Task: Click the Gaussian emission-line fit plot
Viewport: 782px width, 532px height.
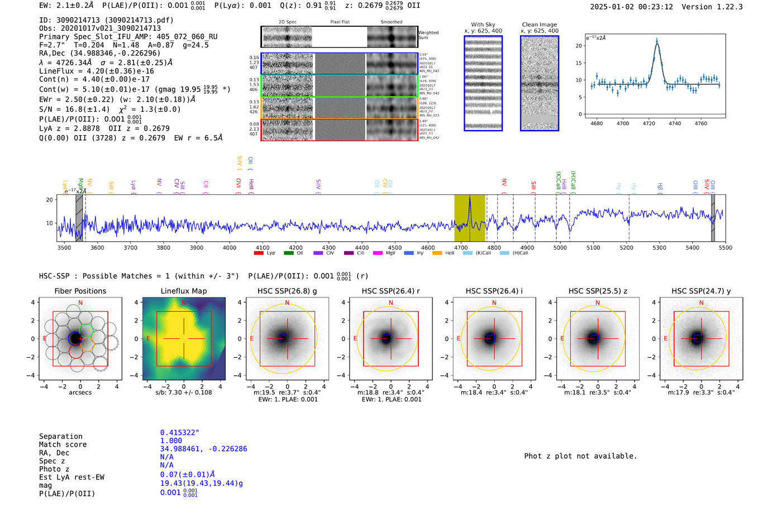Action: pyautogui.click(x=655, y=76)
